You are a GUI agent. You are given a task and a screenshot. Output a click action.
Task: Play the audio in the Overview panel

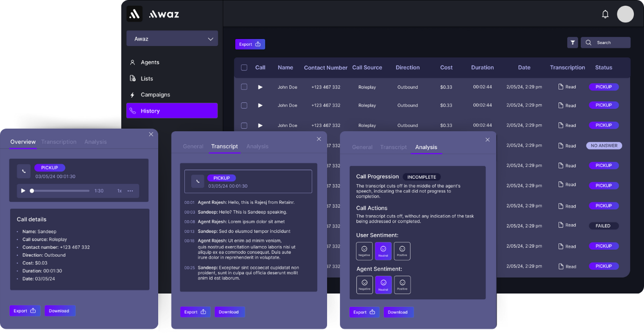[x=23, y=191]
